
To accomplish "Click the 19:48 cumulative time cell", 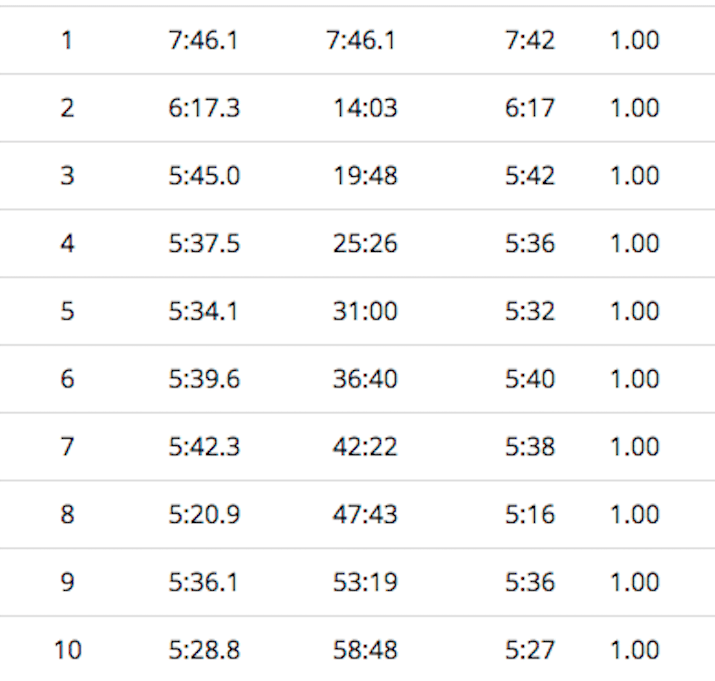I will tap(365, 176).
